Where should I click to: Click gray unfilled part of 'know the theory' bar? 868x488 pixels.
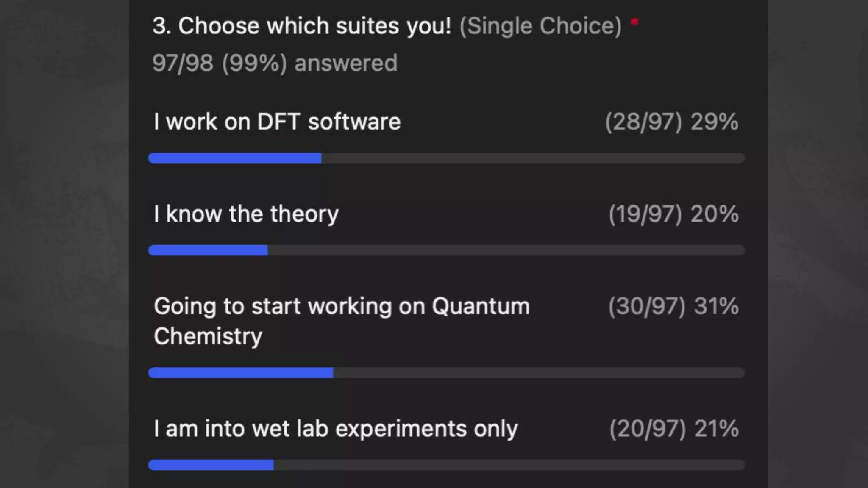(x=506, y=250)
